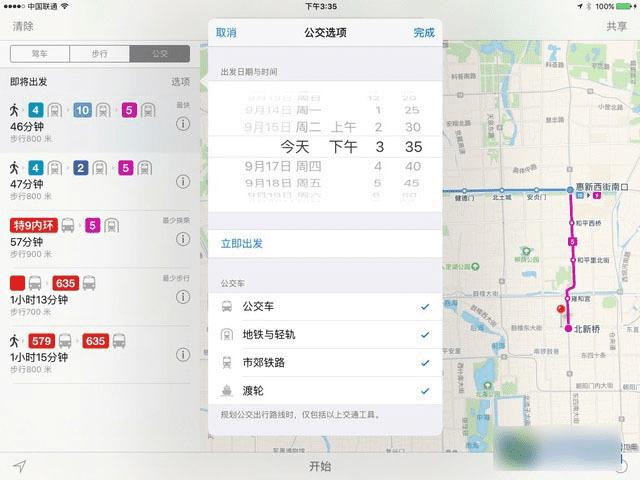
Task: Switch to the 公交 transit tab
Action: (x=160, y=53)
